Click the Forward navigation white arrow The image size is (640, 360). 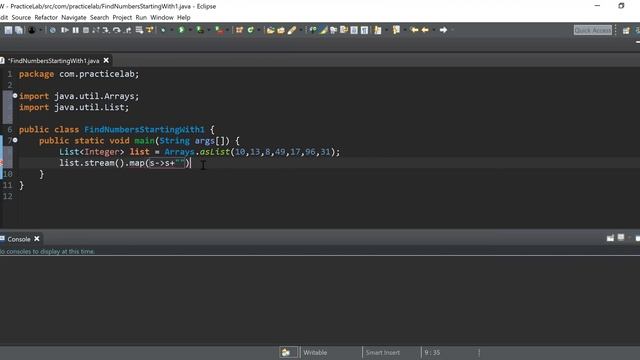tap(443, 30)
